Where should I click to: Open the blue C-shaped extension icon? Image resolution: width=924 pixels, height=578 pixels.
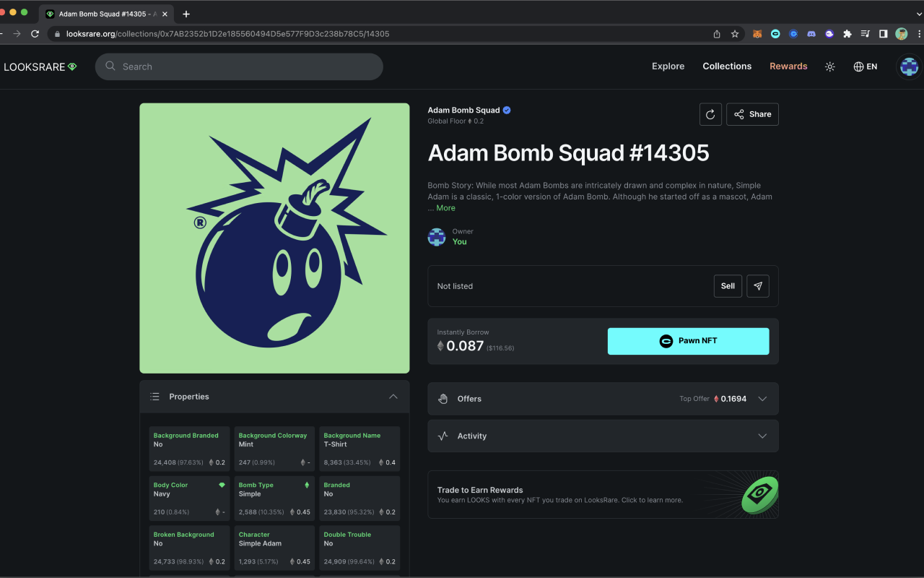coord(793,34)
